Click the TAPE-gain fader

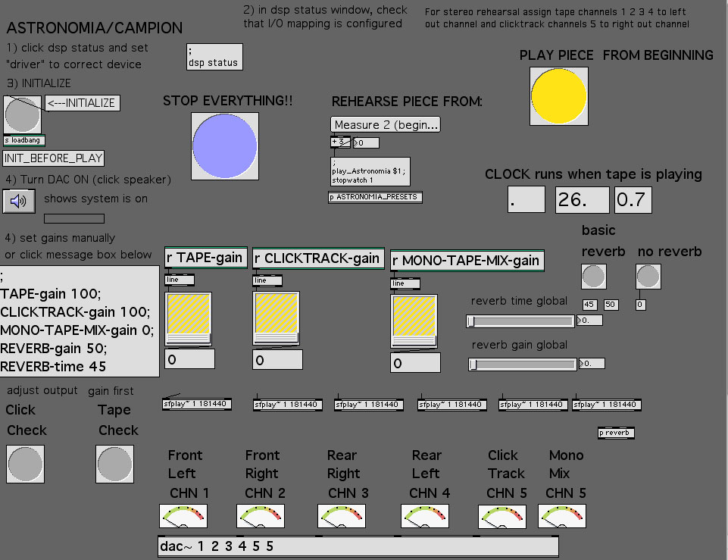189,320
